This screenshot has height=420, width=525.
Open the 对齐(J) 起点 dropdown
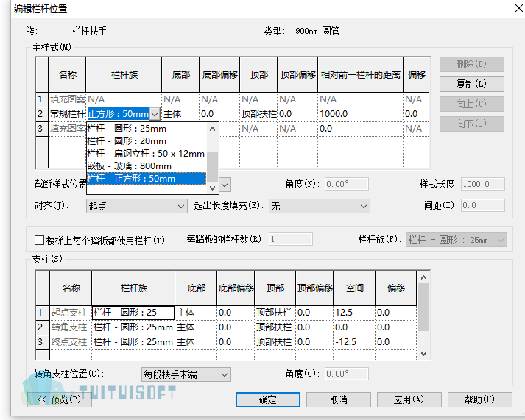(137, 206)
